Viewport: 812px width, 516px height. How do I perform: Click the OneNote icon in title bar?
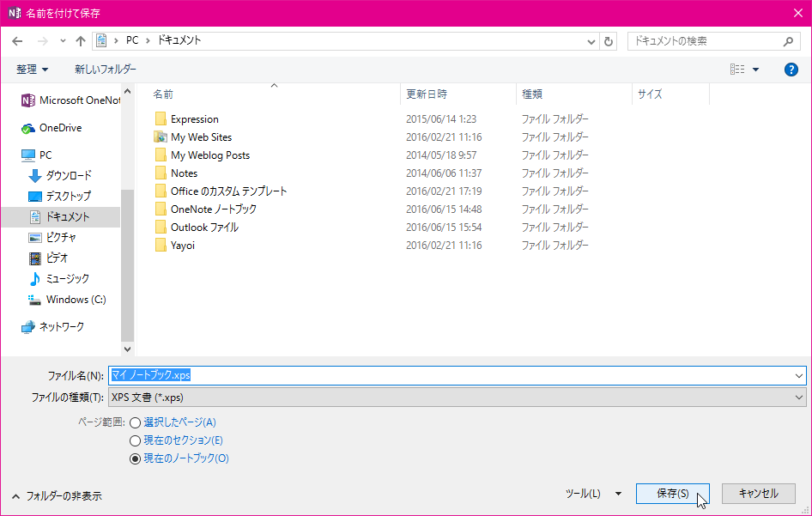tap(14, 13)
